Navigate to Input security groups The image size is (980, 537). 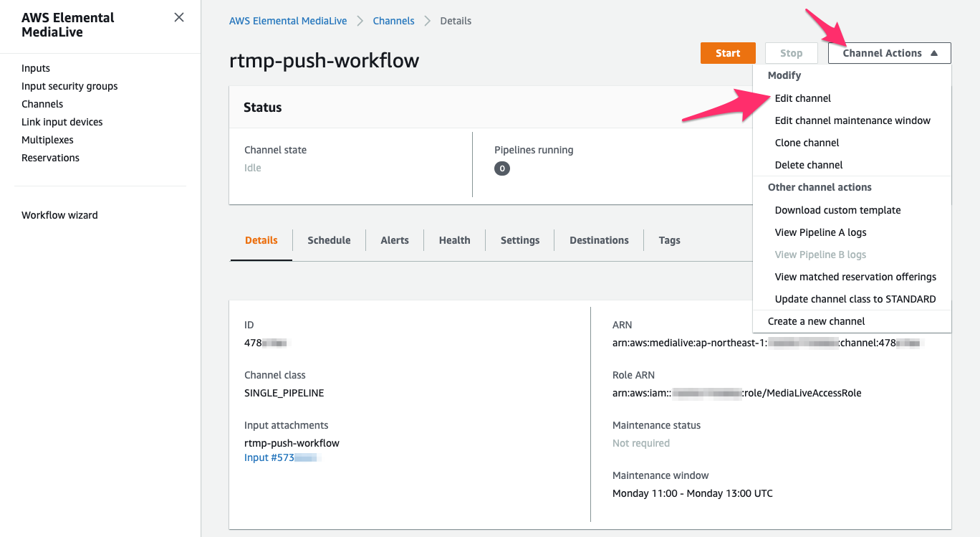pos(69,85)
